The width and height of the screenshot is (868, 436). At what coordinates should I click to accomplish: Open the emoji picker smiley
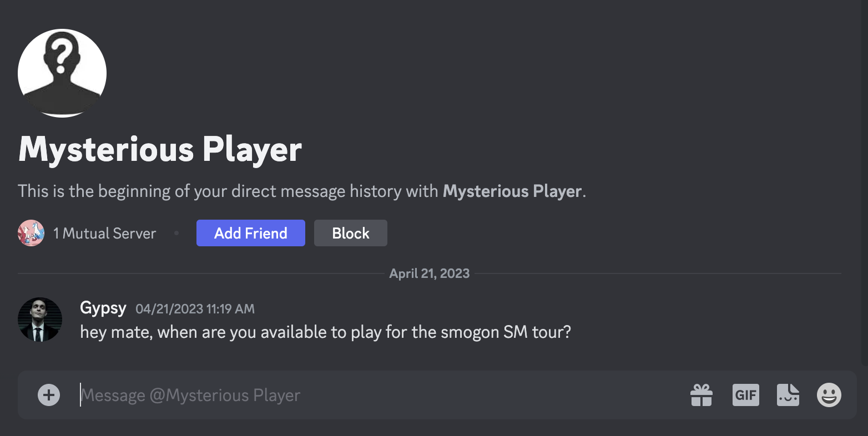[x=829, y=395]
